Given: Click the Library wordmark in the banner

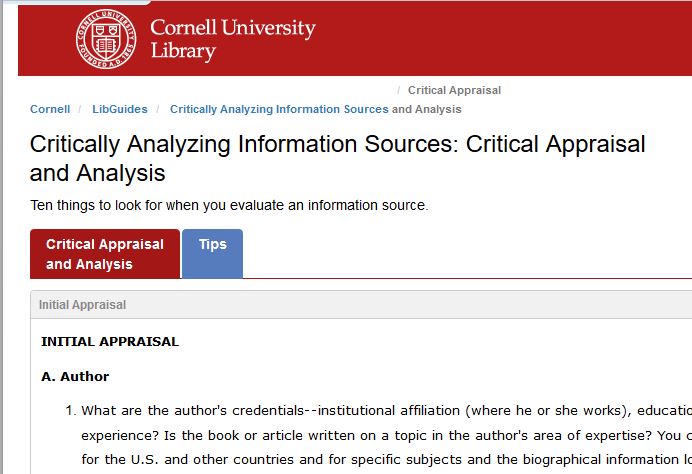Looking at the screenshot, I should [183, 51].
